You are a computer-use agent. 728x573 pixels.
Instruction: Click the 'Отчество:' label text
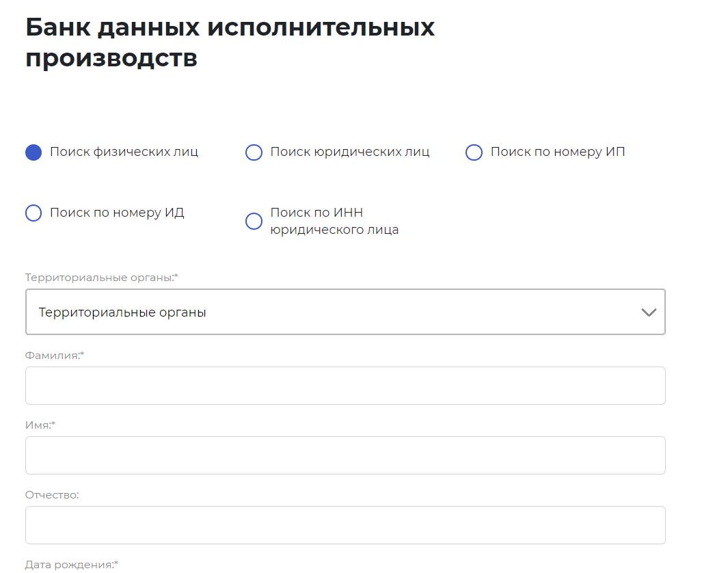click(52, 495)
